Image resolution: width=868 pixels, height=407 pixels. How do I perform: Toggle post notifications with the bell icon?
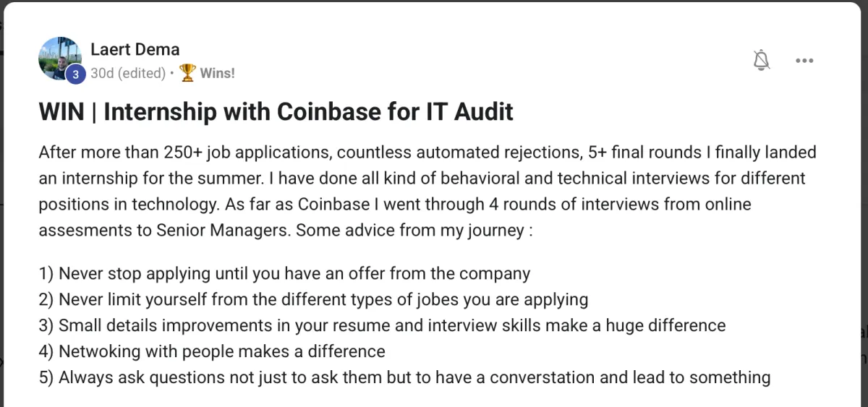click(761, 61)
